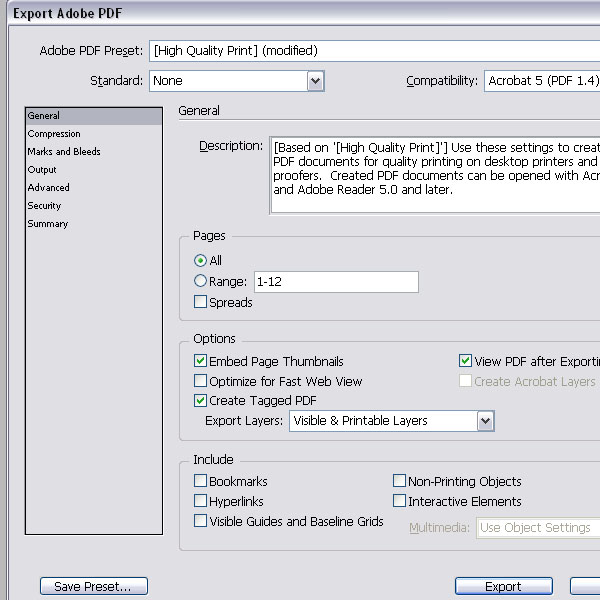Enable the Spreads checkbox
Viewport: 600px width, 600px height.
(x=200, y=302)
